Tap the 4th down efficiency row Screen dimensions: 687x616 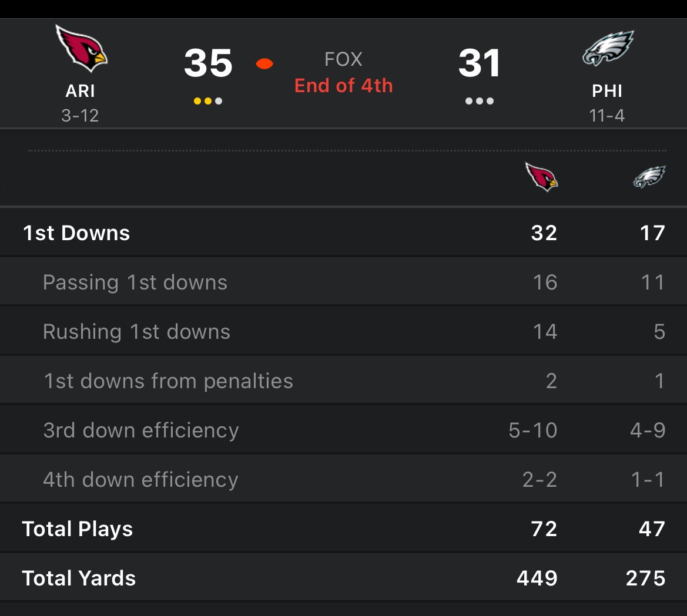point(343,479)
